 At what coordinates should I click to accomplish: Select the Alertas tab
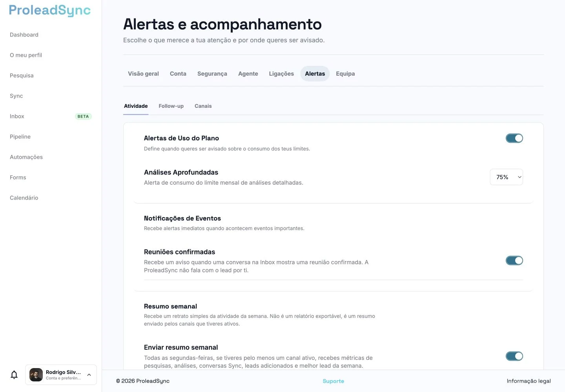pyautogui.click(x=315, y=74)
